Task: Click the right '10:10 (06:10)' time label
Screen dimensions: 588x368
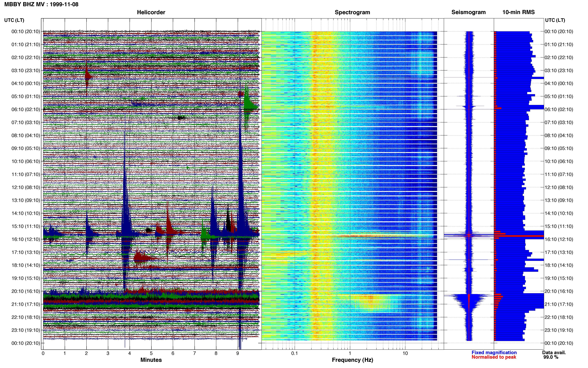Action: (x=559, y=161)
